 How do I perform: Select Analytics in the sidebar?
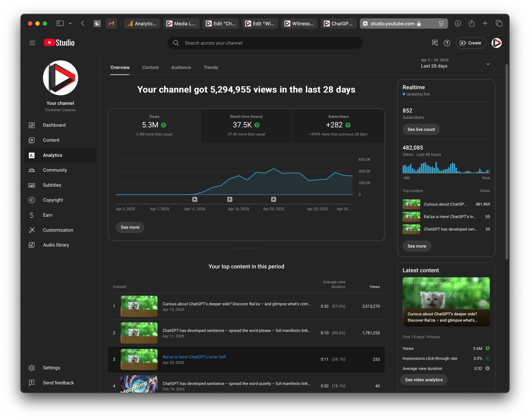pos(60,155)
